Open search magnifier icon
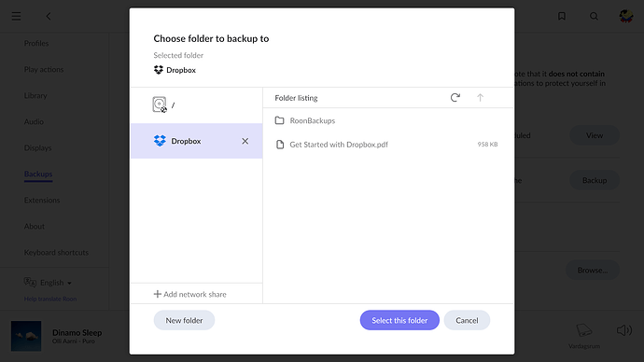Screen dimensions: 644x362 point(594,16)
